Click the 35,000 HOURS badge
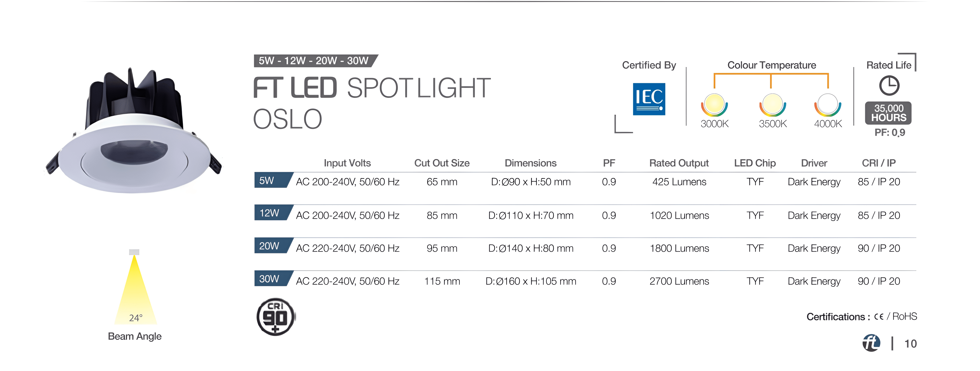Viewport: 980px width, 371px height. (888, 113)
